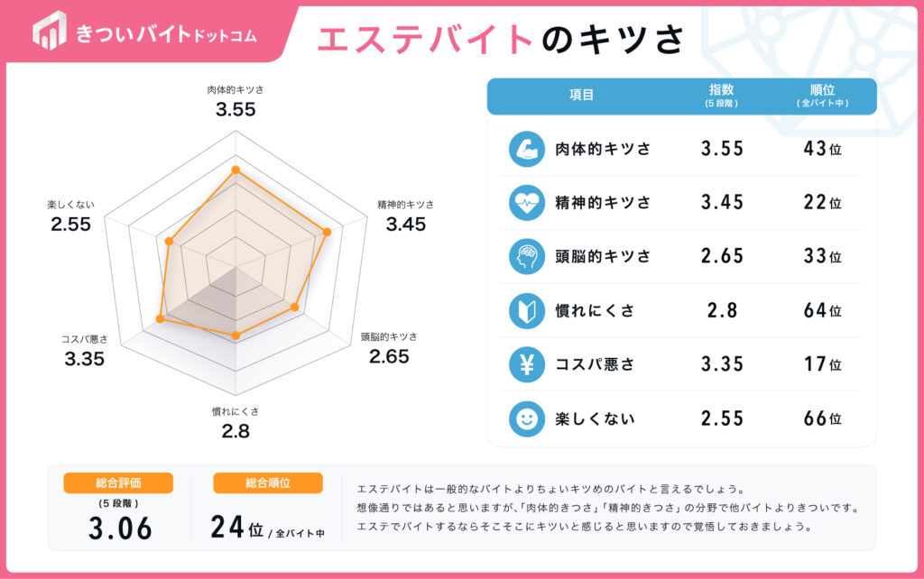Select the muscle arm icon for 肉体的キツさ
The image size is (924, 579).
click(526, 149)
